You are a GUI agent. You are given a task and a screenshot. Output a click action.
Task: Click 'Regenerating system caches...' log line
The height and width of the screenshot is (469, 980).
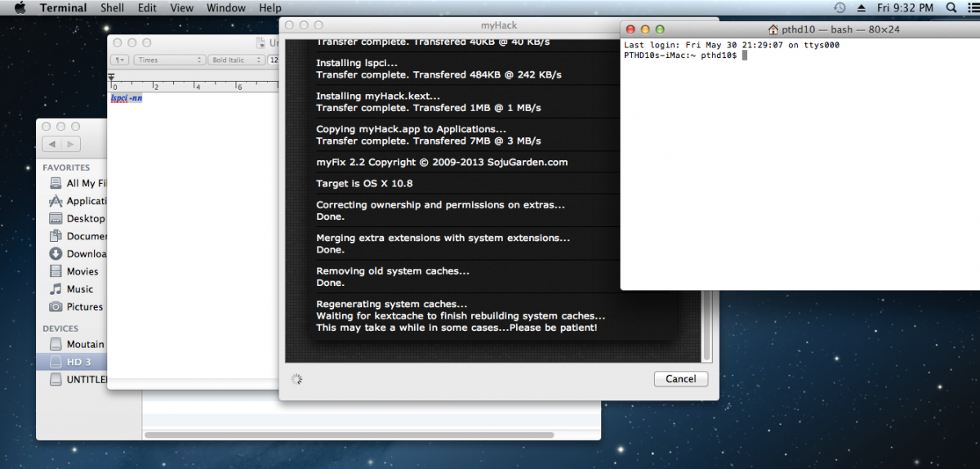click(x=392, y=304)
